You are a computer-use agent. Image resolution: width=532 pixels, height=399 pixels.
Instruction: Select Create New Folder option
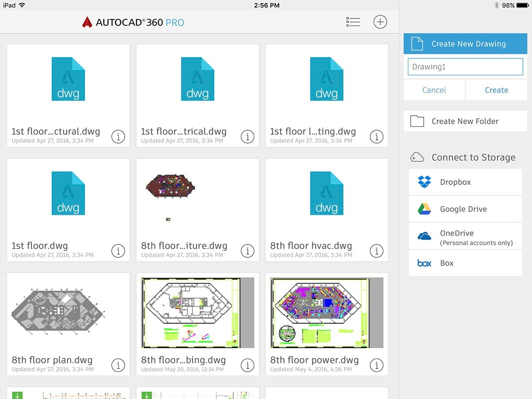point(465,121)
